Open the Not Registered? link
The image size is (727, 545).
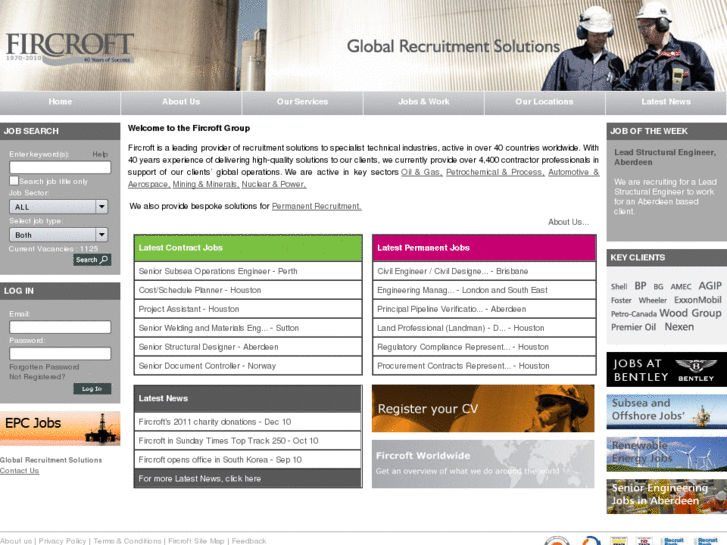tap(37, 377)
